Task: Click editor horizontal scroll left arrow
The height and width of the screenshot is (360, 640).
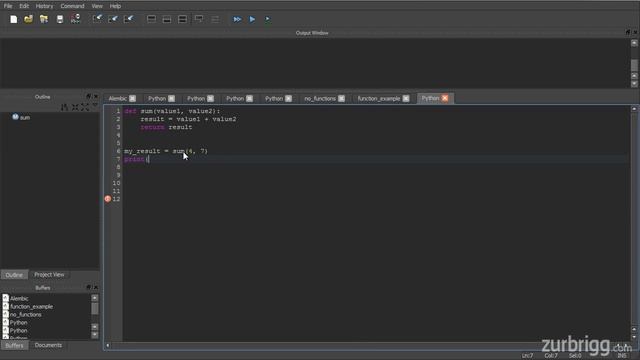Action: coord(108,345)
